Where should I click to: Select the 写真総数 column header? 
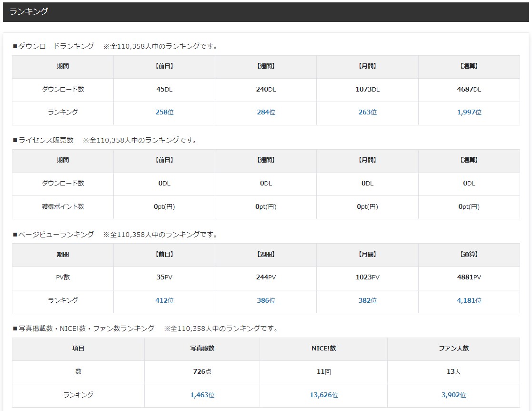click(202, 349)
